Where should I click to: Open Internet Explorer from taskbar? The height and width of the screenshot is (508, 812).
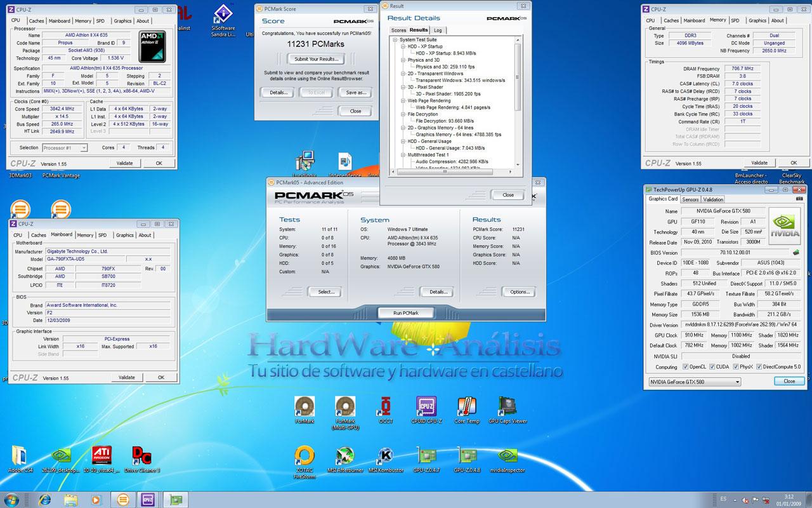click(45, 499)
